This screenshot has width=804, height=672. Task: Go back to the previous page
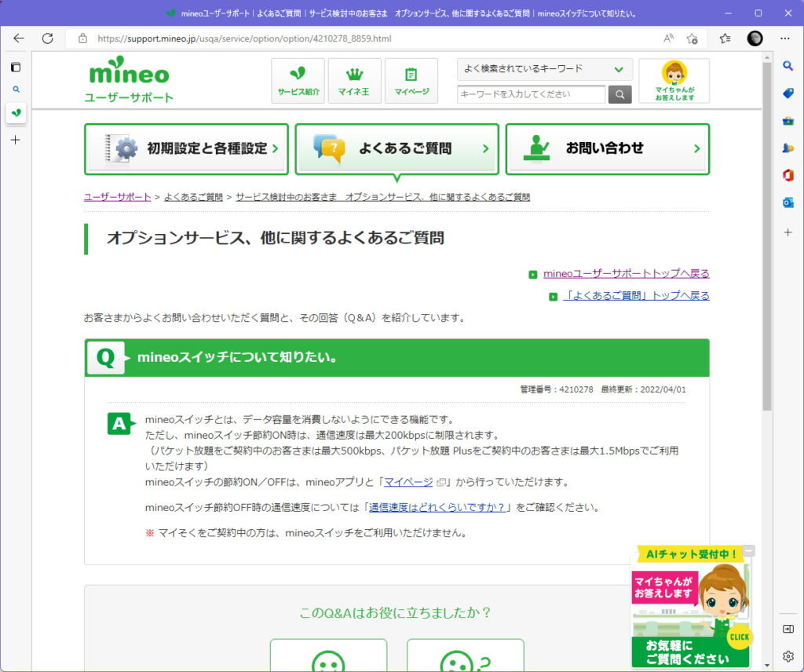click(x=19, y=38)
